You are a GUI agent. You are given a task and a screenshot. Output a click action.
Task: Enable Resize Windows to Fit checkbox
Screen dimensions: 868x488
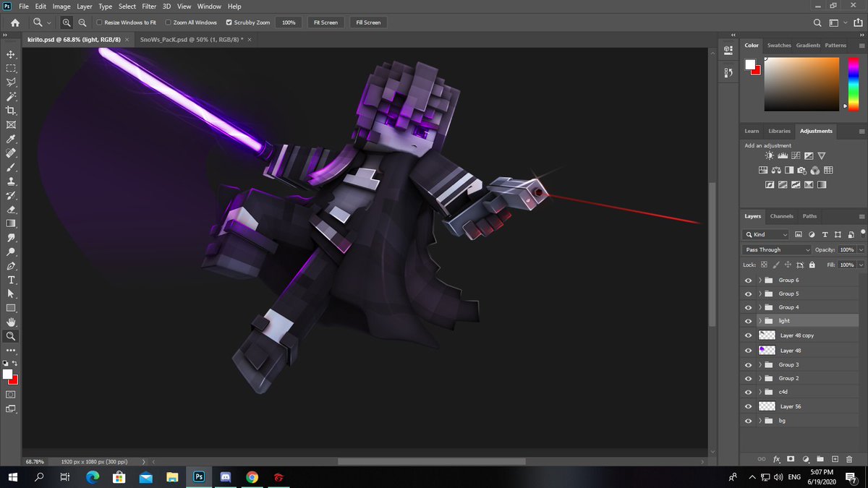click(x=99, y=22)
